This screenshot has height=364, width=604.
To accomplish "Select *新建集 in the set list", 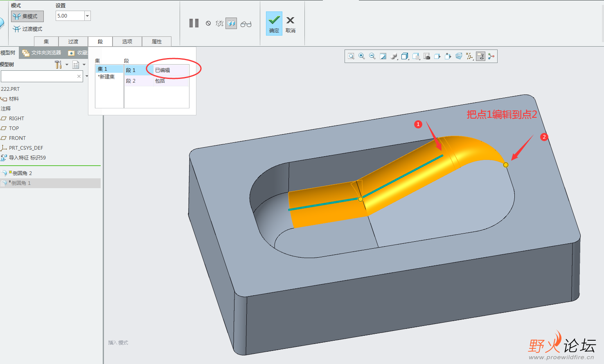I will (x=109, y=77).
